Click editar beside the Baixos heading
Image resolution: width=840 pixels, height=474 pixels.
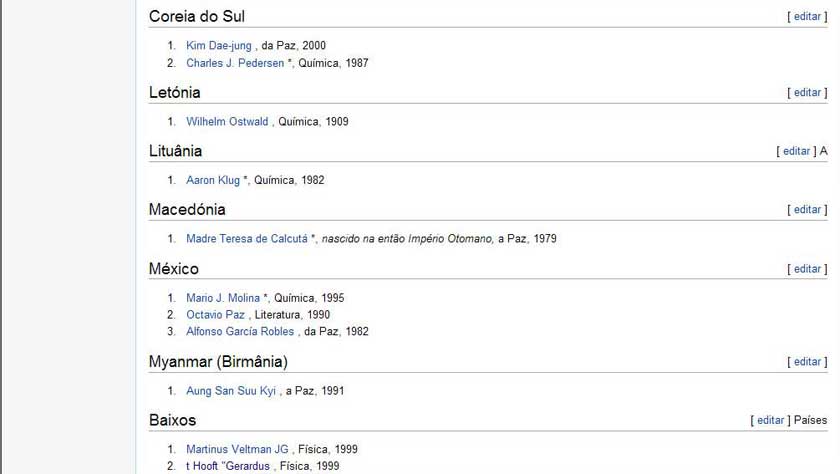(x=770, y=420)
